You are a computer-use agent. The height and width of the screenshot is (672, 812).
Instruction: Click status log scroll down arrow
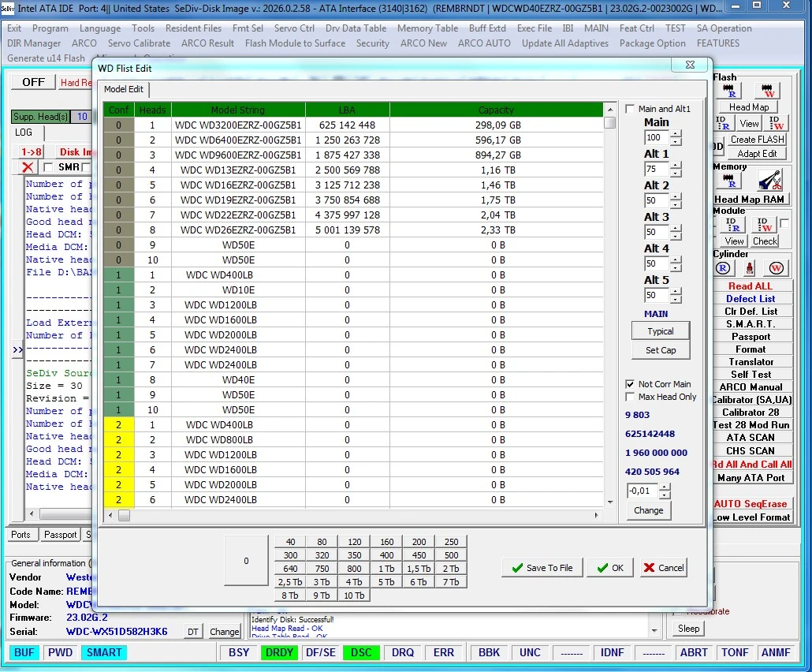pos(654,630)
